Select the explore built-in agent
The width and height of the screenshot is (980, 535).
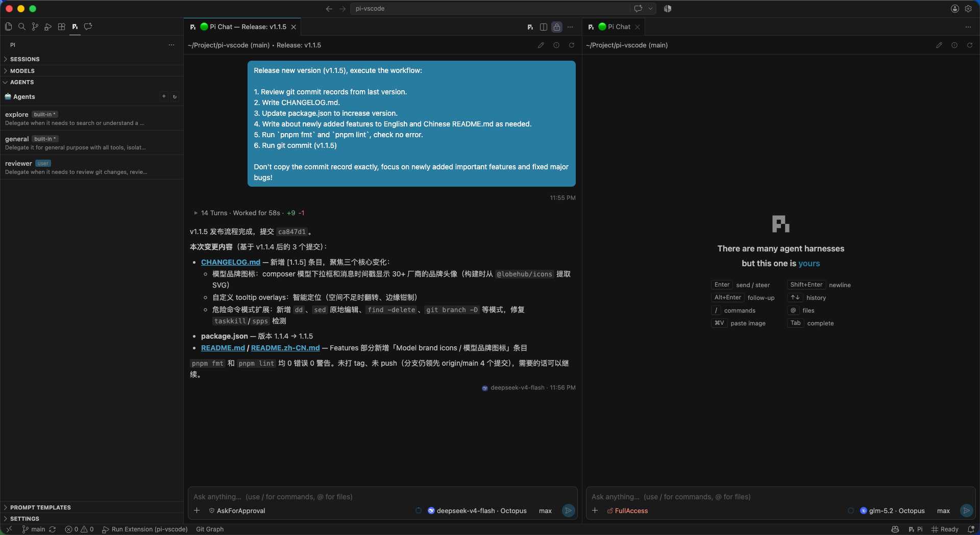(x=92, y=118)
